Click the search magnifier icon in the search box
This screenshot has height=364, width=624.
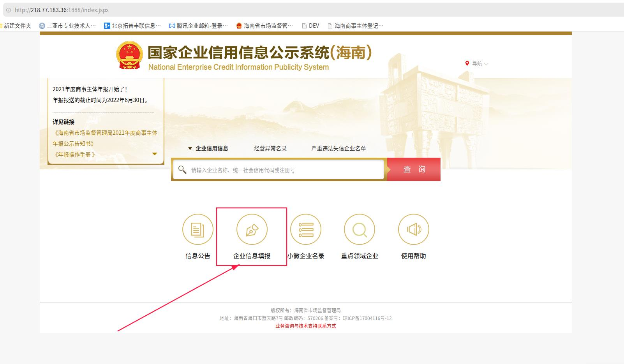[182, 170]
